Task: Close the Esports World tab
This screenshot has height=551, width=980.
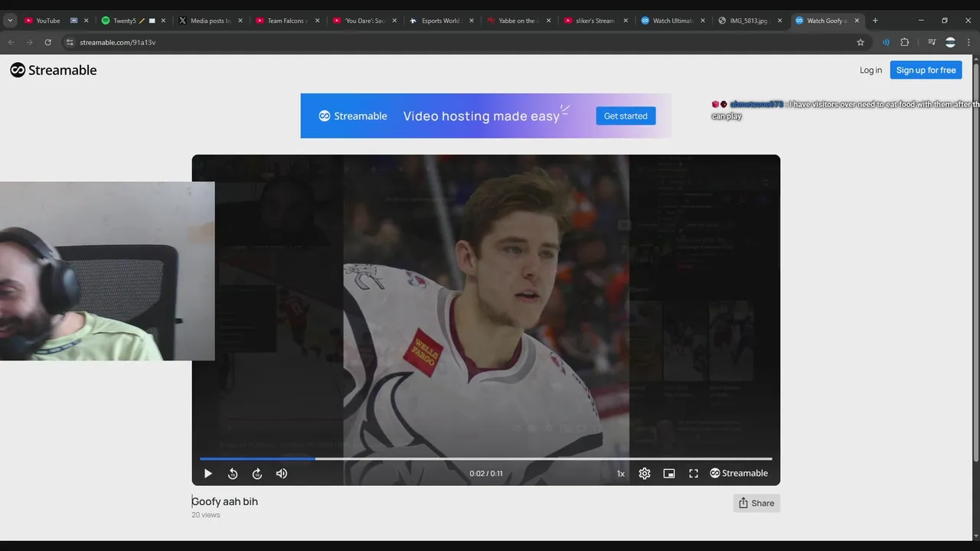Action: pyautogui.click(x=472, y=21)
